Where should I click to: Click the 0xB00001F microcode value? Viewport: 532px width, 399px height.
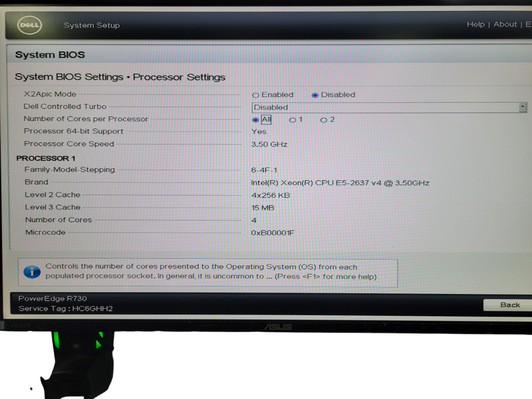tap(273, 233)
